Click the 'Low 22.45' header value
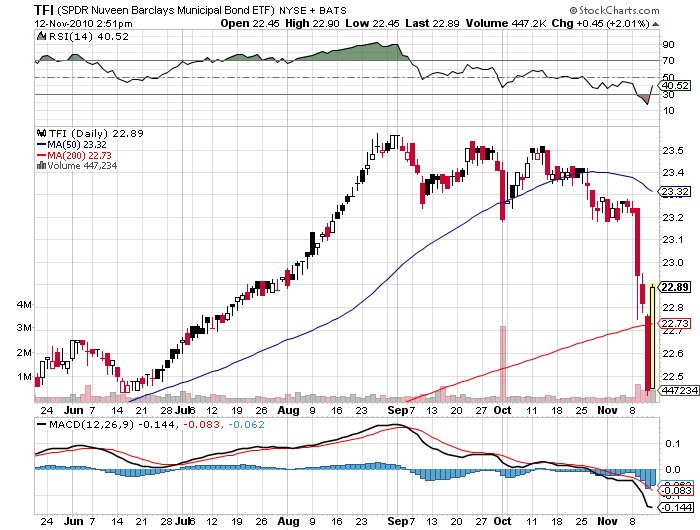 click(x=372, y=24)
